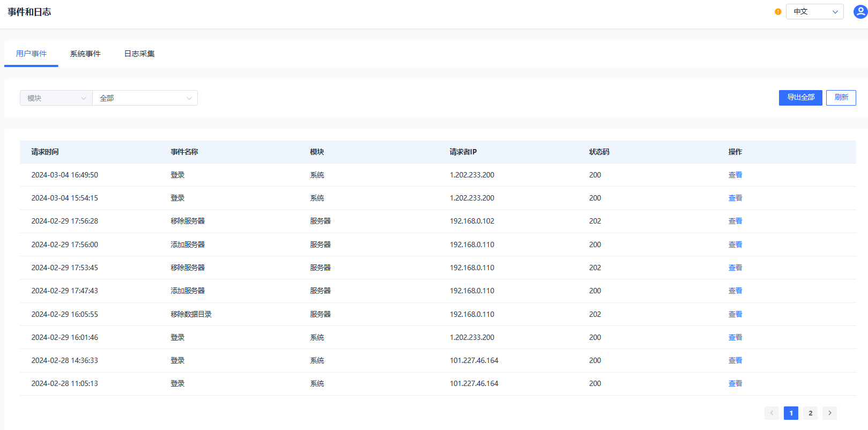Viewport: 868px width, 430px height.
Task: Click the 请求者IP column header
Action: point(463,152)
